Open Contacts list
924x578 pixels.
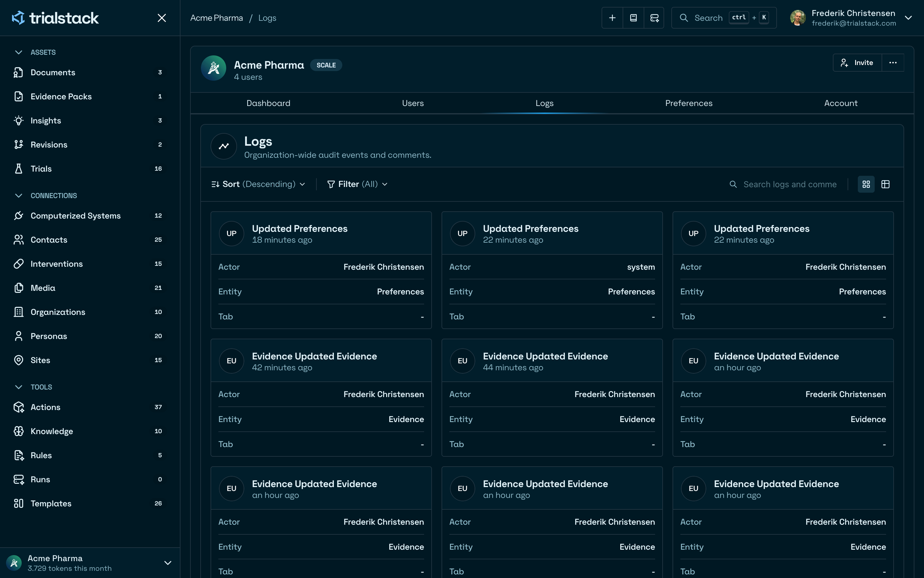(x=90, y=240)
